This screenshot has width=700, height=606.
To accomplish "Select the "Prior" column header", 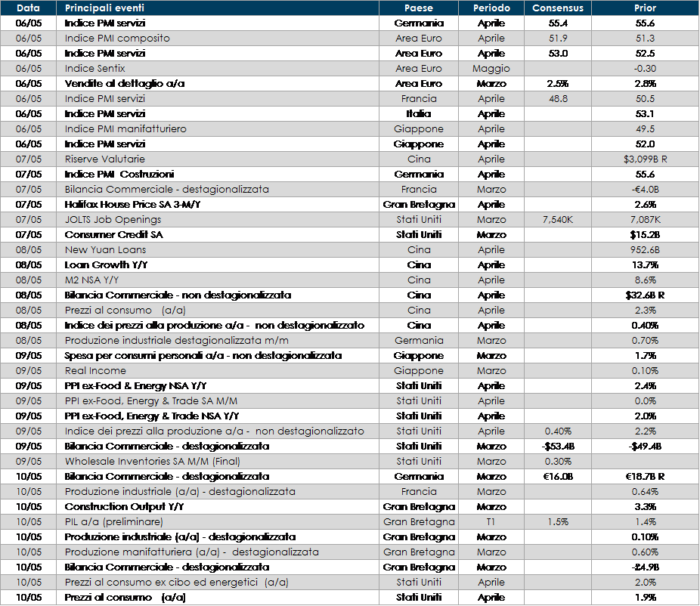I will pos(645,8).
